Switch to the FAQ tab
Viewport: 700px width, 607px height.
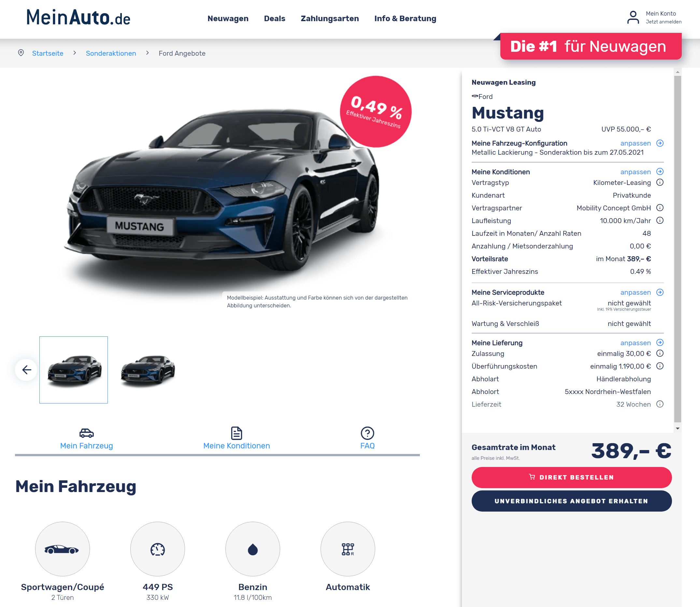point(367,438)
